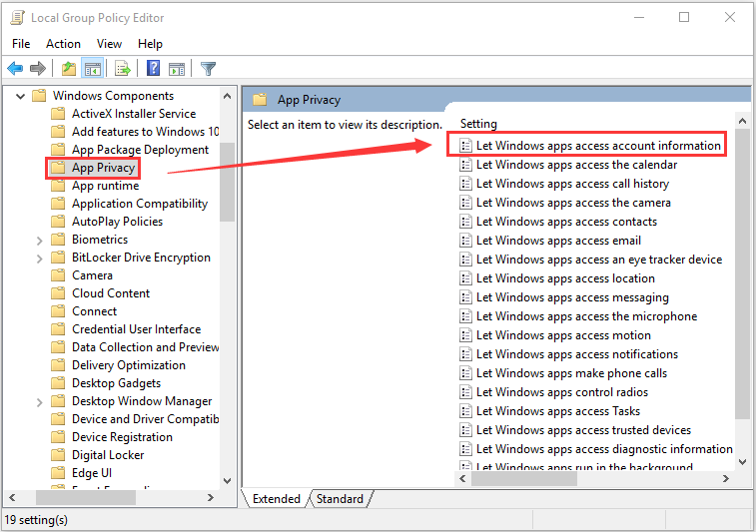756x532 pixels.
Task: Click the App Privacy header folder icon
Action: coord(260,100)
